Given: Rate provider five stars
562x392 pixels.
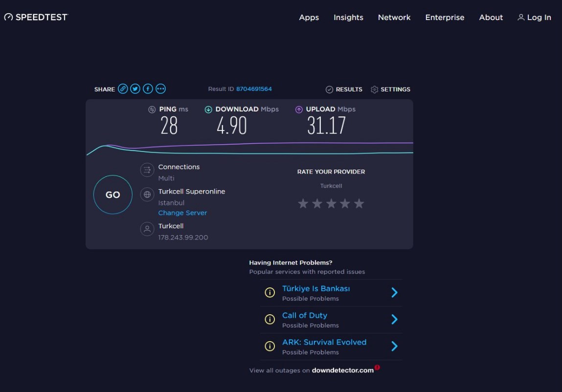Looking at the screenshot, I should pyautogui.click(x=359, y=203).
